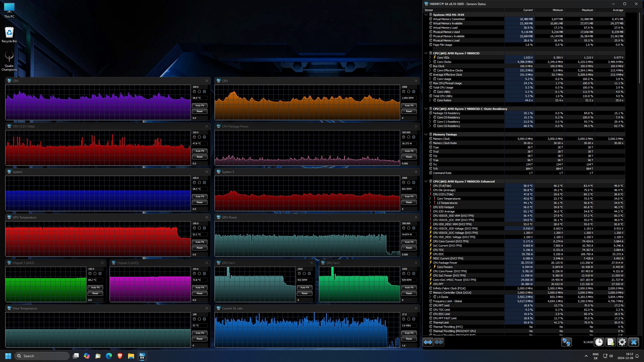
Task: Close the GPU Temperature graph window
Action: click(x=207, y=217)
